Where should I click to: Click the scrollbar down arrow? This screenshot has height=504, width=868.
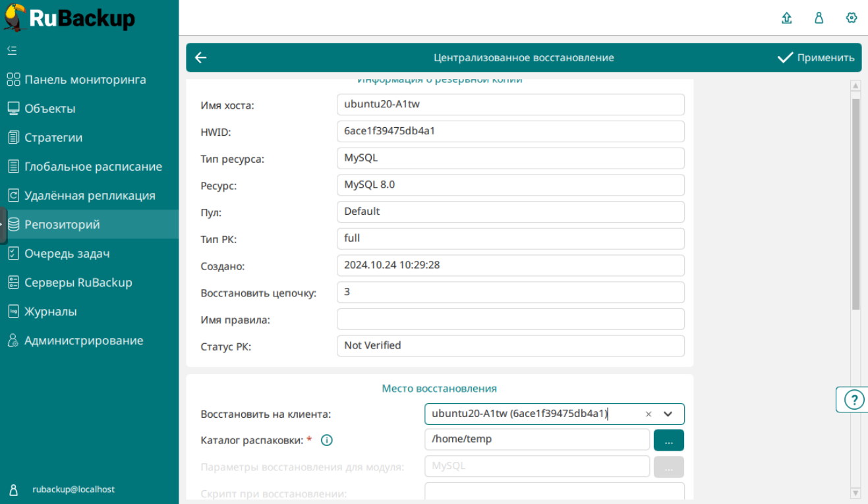pos(855,492)
